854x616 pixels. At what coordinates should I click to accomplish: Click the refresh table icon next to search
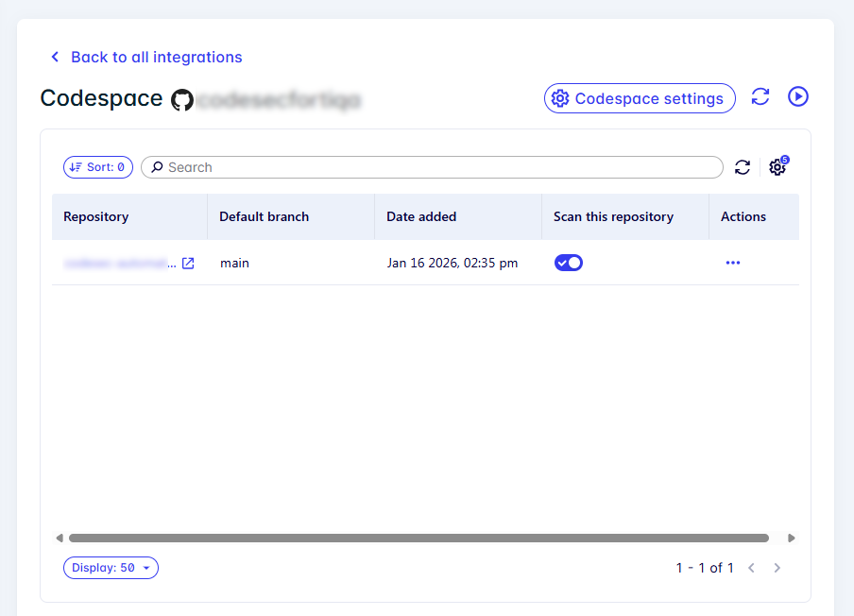[x=743, y=167]
